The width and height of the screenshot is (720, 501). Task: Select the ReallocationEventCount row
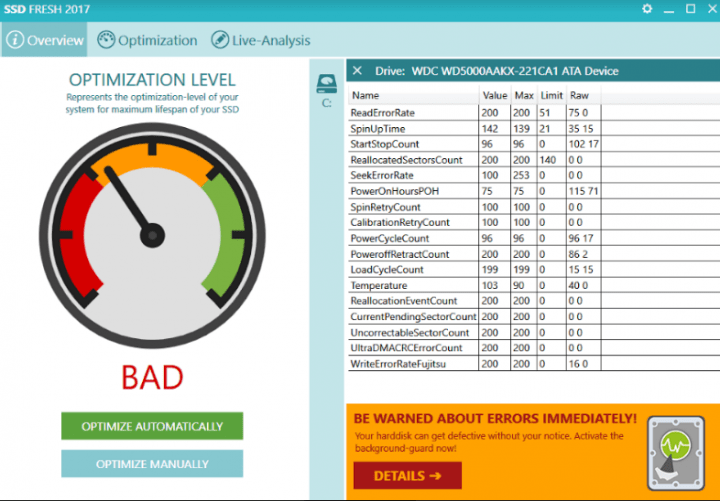click(534, 301)
